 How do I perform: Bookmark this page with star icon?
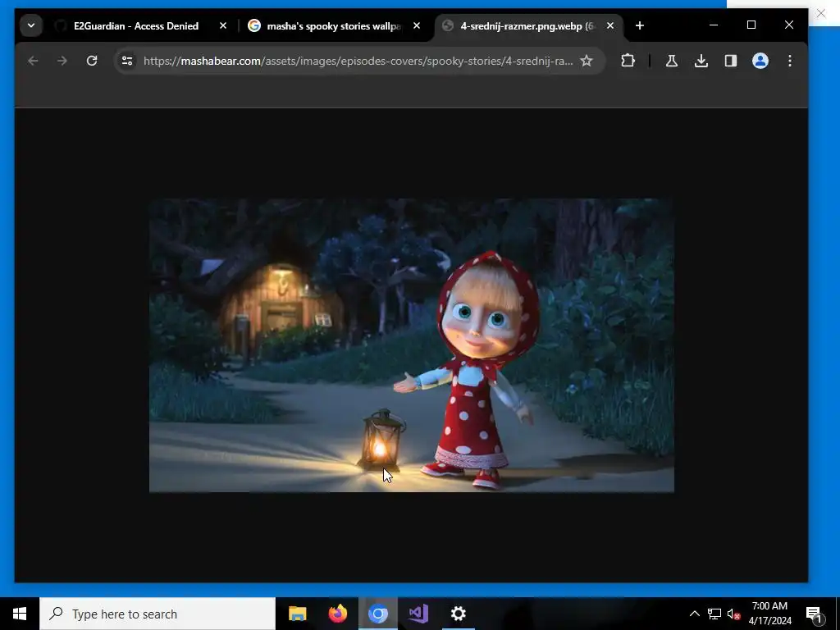coord(587,61)
